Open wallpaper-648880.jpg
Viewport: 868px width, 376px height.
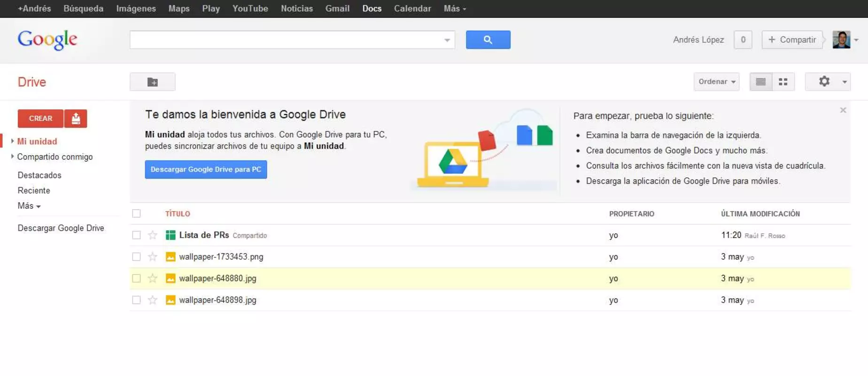pyautogui.click(x=218, y=278)
